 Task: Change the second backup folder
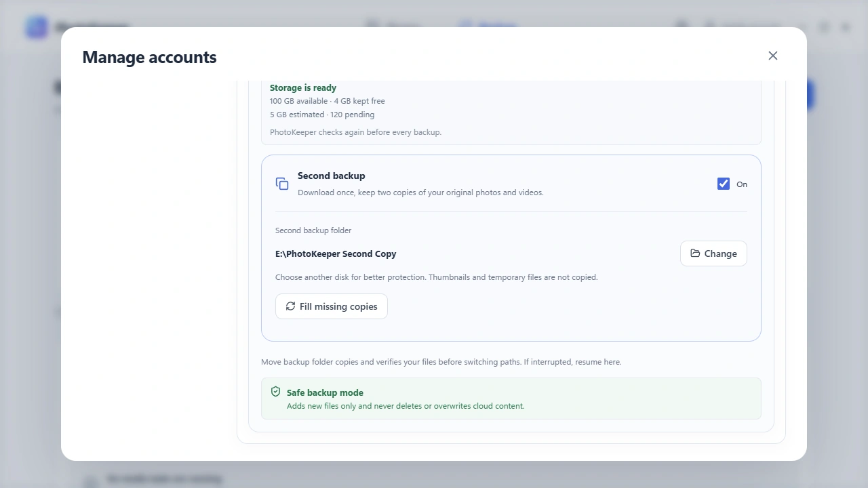pos(713,253)
